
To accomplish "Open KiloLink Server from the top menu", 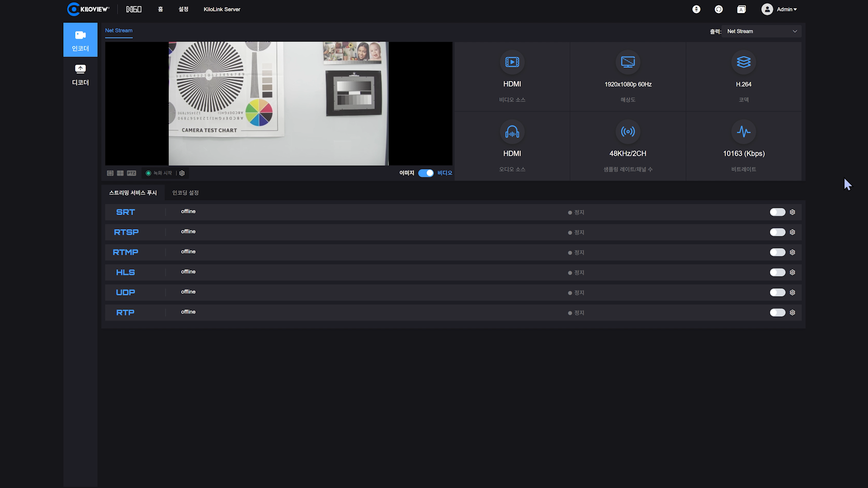I will pos(222,9).
